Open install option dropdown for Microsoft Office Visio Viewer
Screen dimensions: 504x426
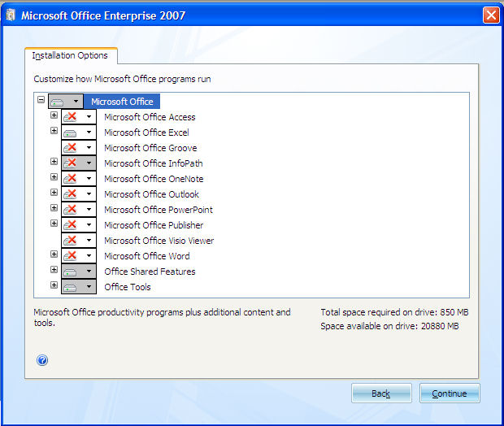[x=79, y=240]
